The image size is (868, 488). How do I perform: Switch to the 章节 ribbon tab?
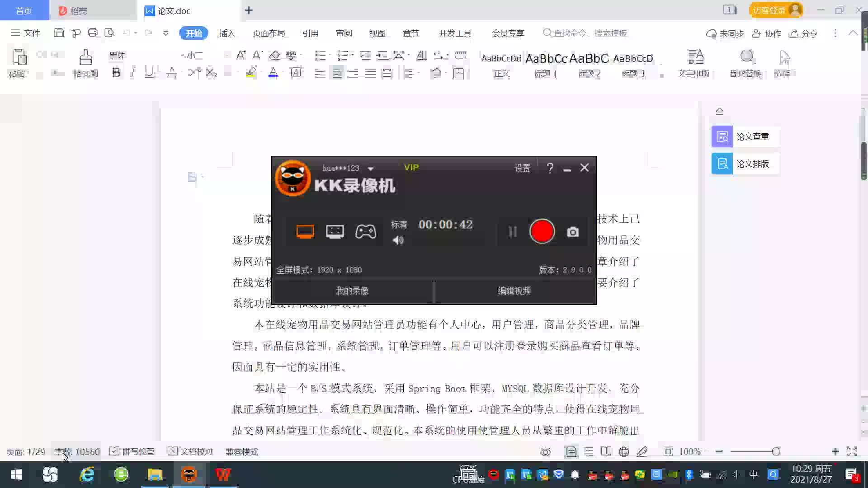point(410,33)
